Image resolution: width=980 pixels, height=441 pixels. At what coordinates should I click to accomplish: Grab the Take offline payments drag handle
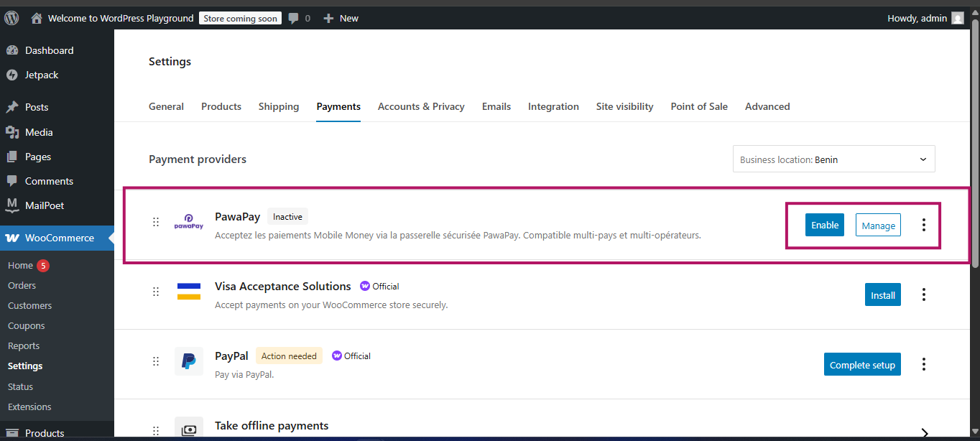(x=156, y=431)
